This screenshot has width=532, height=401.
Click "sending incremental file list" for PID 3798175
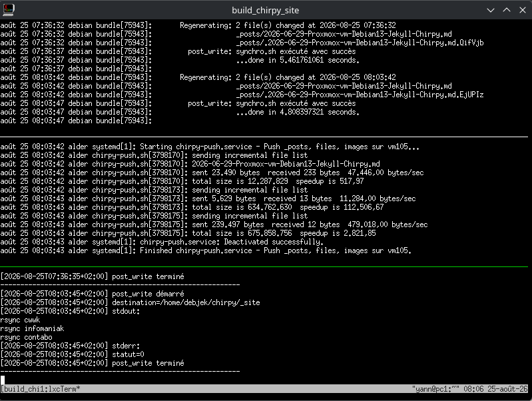point(250,216)
